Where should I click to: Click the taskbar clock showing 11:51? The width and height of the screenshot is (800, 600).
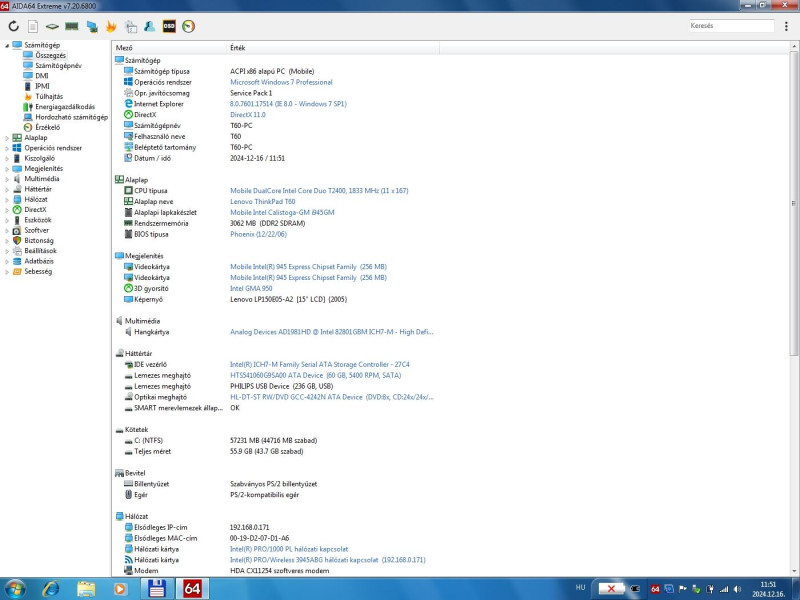point(768,589)
